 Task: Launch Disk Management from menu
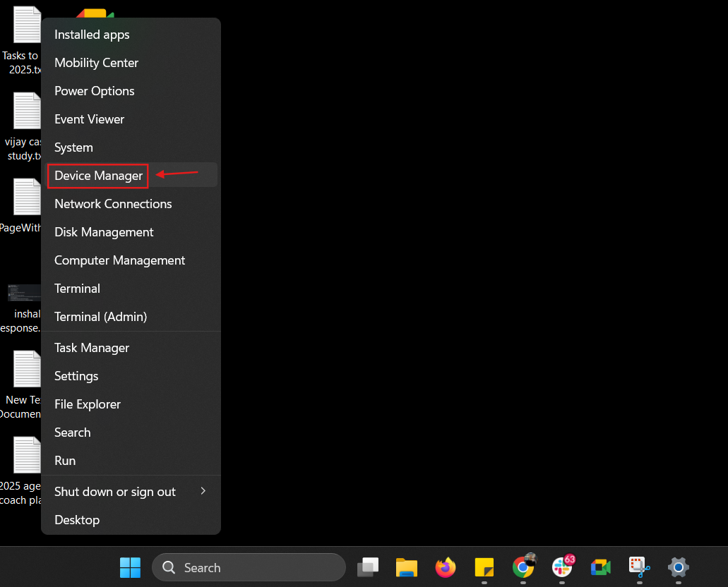pyautogui.click(x=131, y=232)
